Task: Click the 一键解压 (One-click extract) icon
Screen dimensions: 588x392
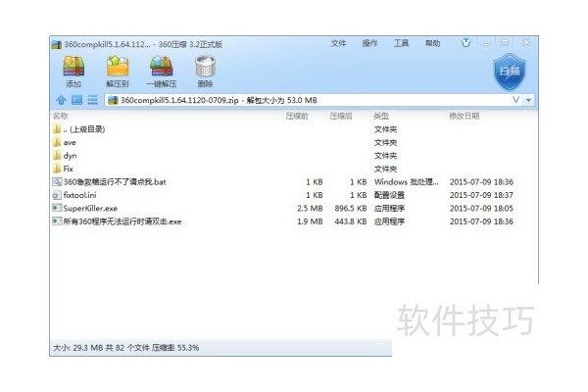Action: point(162,67)
